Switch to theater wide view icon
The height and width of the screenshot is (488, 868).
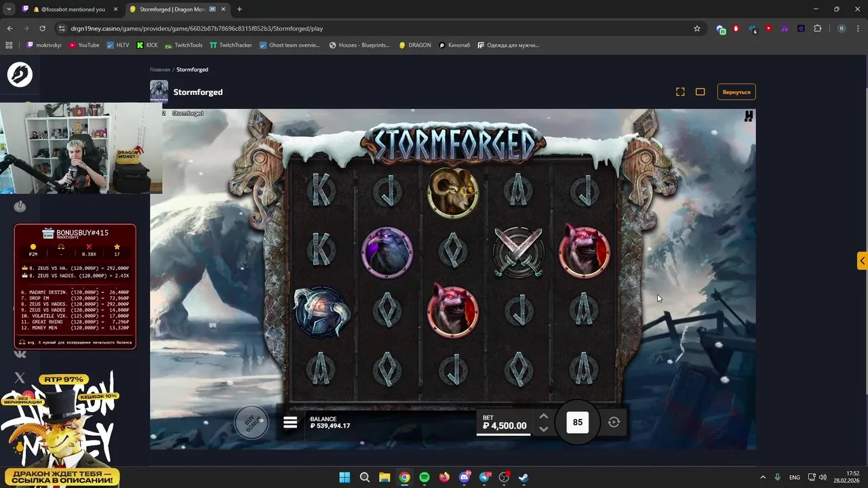[701, 91]
